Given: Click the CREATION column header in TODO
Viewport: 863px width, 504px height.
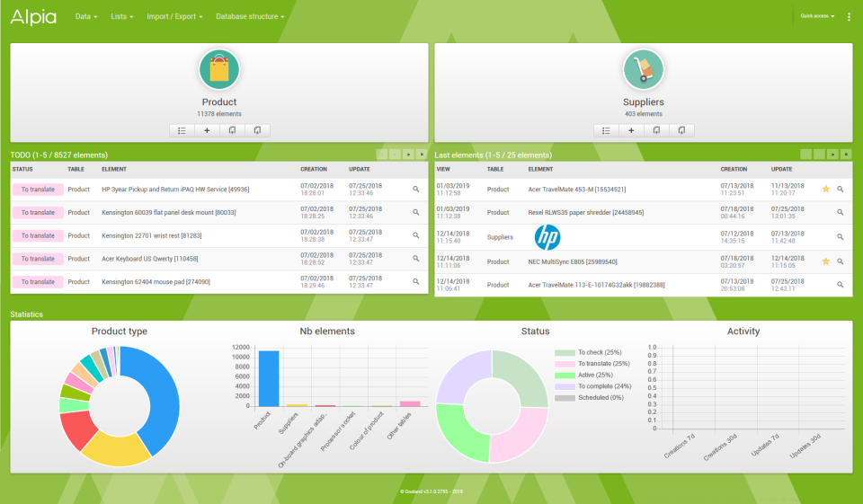Looking at the screenshot, I should (314, 170).
